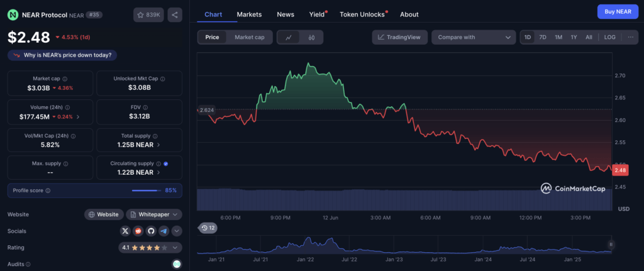Click the Buy NEAR button
The height and width of the screenshot is (271, 644).
click(x=618, y=11)
